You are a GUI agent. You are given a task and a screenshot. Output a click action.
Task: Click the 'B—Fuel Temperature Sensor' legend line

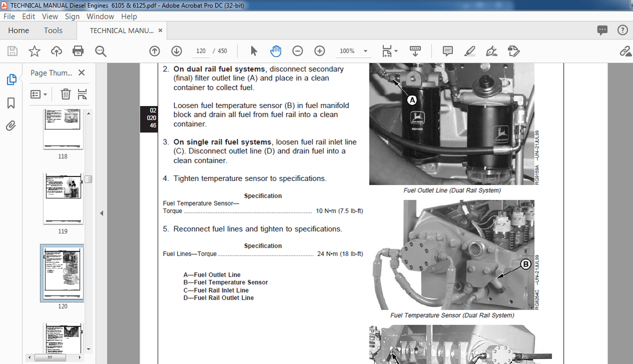pos(226,282)
